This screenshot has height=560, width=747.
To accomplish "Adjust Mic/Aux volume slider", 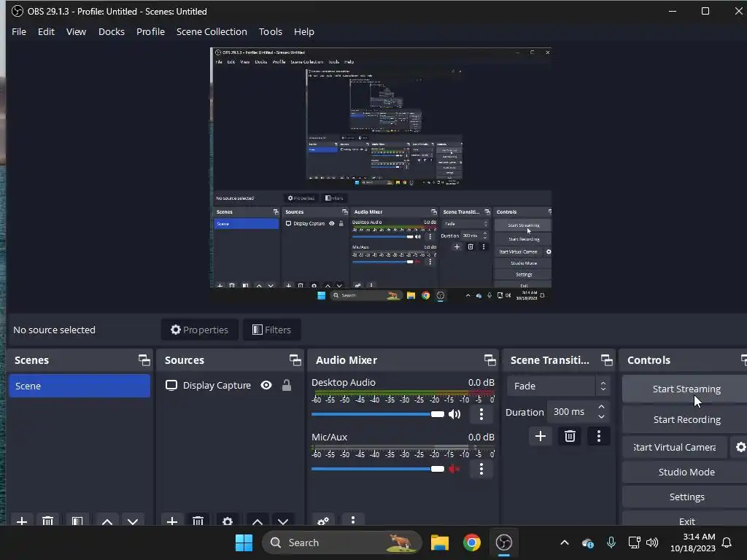I will [x=378, y=469].
